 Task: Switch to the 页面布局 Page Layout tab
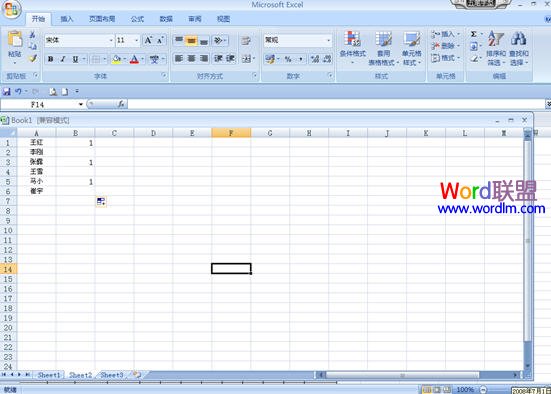pos(102,19)
